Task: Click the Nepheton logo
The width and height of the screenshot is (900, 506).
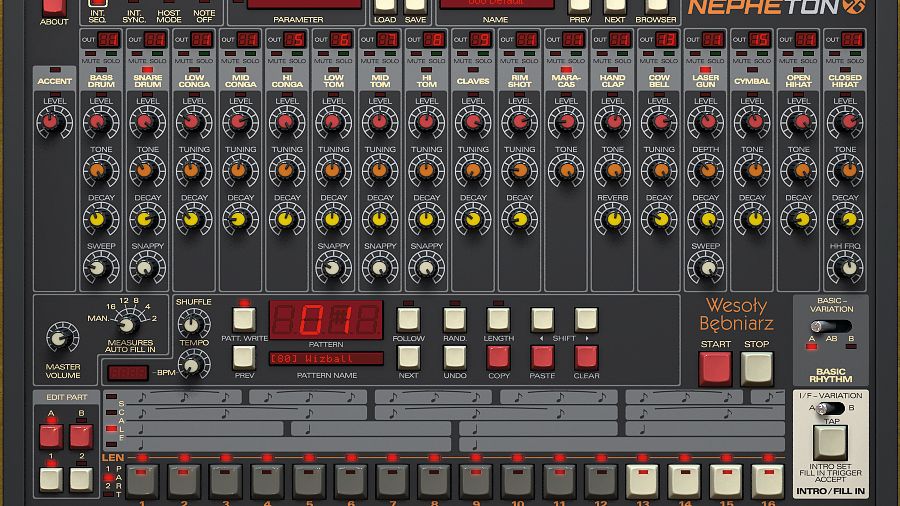Action: 776,7
